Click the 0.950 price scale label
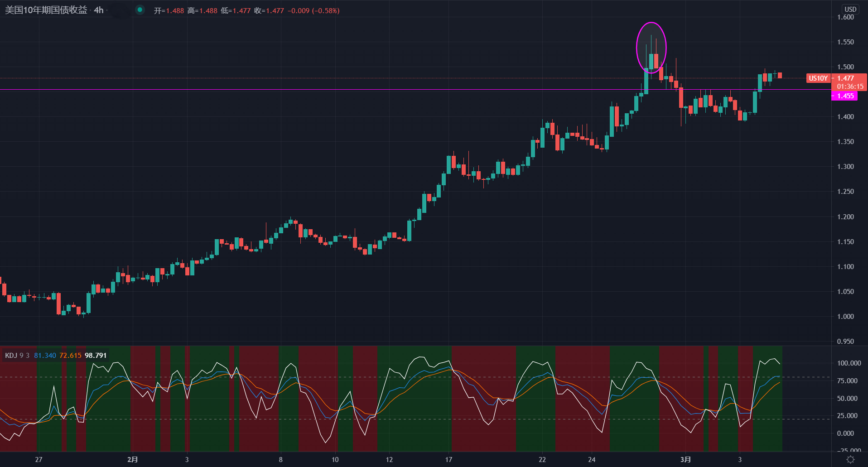This screenshot has height=467, width=868. pos(845,342)
